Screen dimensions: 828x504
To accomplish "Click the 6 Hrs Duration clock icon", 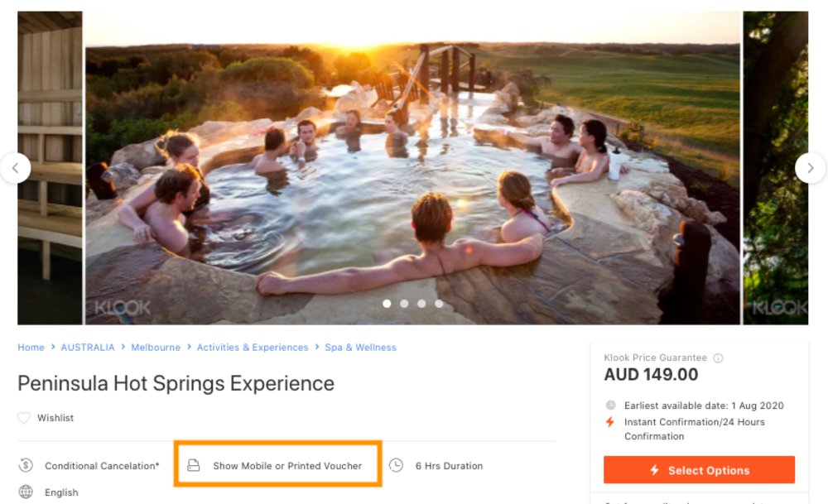I will tap(397, 465).
